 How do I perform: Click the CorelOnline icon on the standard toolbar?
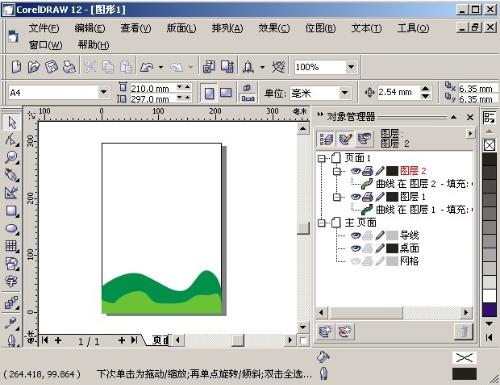(278, 67)
